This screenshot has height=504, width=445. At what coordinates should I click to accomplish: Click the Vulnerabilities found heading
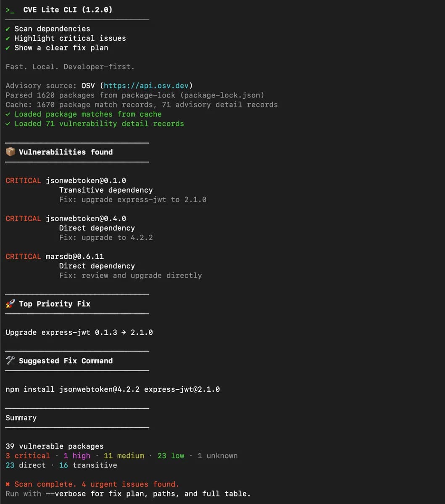pyautogui.click(x=66, y=152)
